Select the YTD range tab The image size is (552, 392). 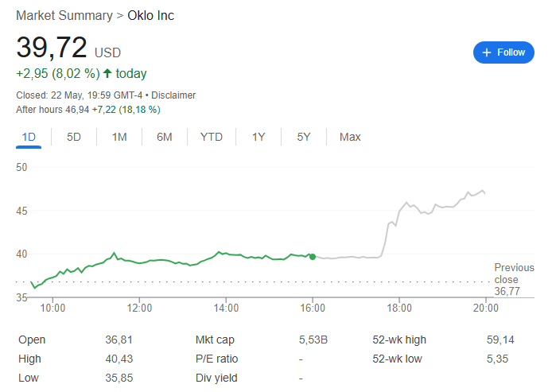pos(212,137)
